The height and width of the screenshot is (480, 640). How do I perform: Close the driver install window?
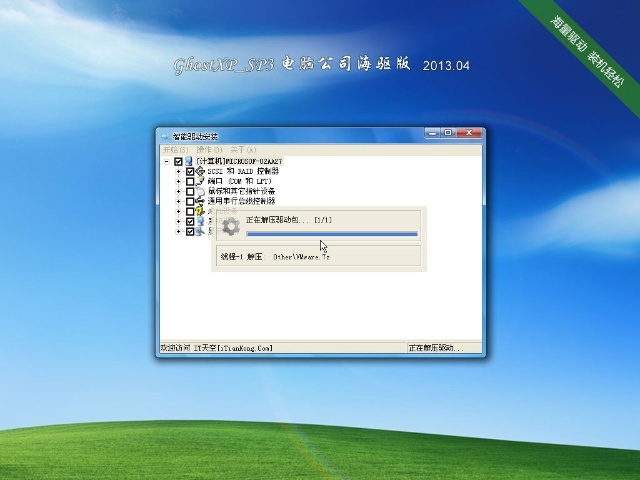tap(469, 133)
